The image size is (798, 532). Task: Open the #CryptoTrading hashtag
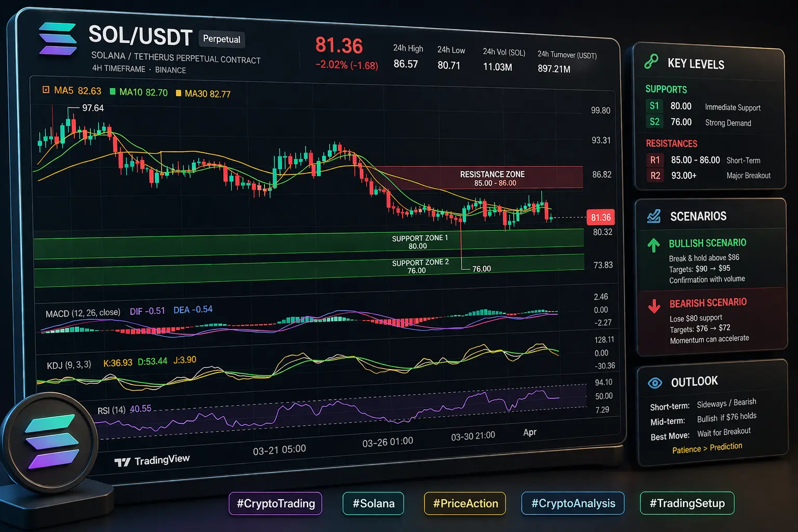click(x=275, y=503)
